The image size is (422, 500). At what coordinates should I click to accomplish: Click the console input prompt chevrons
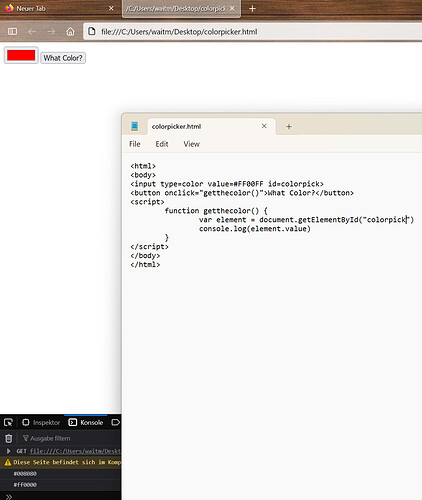[x=9, y=496]
